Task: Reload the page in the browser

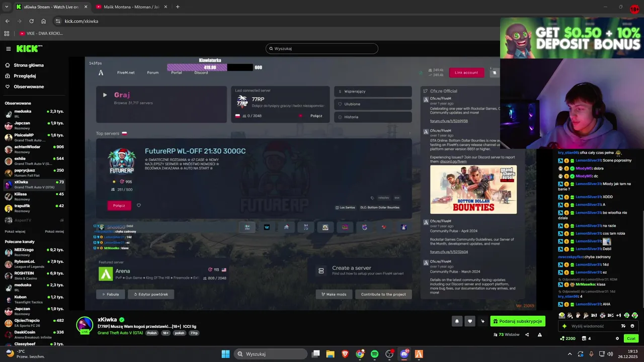Action: pos(32,21)
